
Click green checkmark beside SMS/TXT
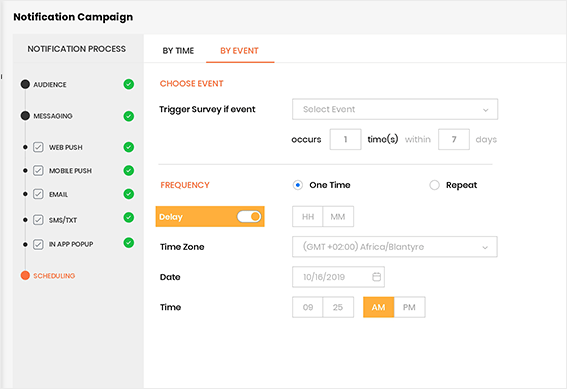pos(129,217)
